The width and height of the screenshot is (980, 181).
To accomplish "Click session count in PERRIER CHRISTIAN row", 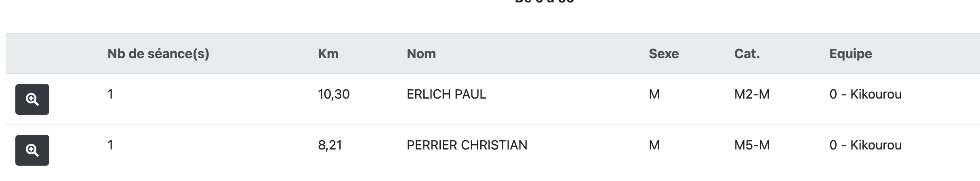I will pyautogui.click(x=110, y=145).
